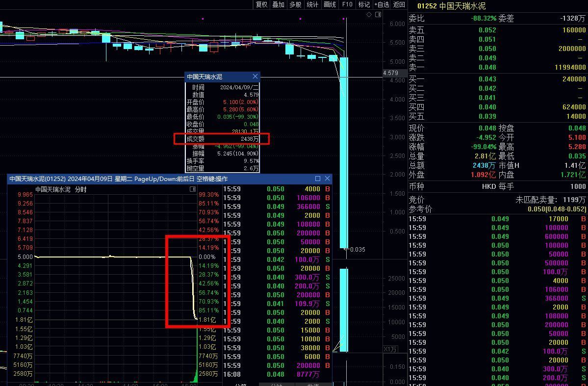The width and height of the screenshot is (588, 386).
Task: Click 最低价 0.035(-99.30%) row in tooltip
Action: (222, 117)
